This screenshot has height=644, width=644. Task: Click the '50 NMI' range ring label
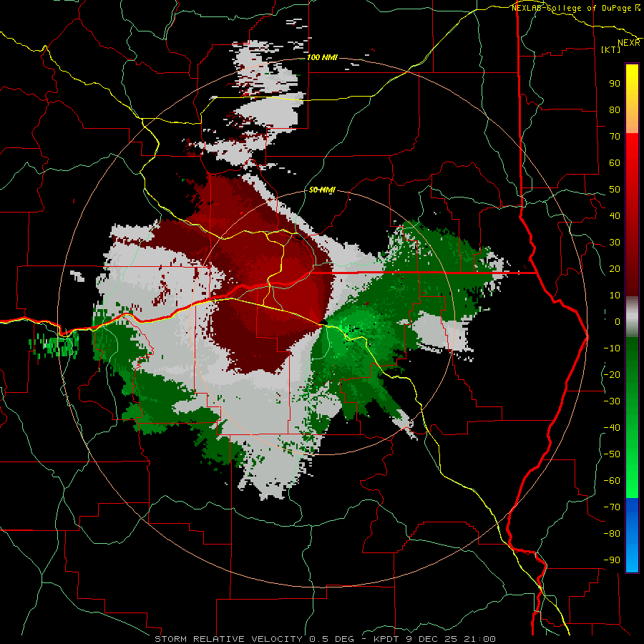pyautogui.click(x=322, y=190)
